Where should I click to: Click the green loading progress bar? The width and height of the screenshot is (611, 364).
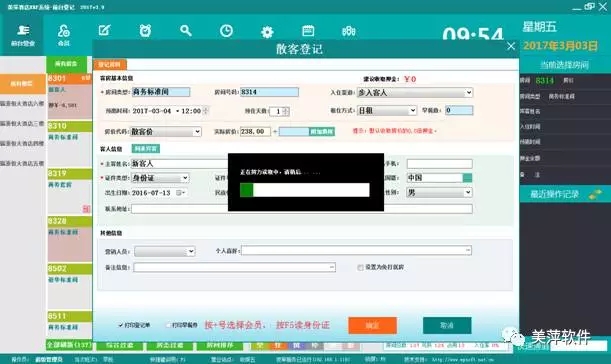pyautogui.click(x=304, y=190)
